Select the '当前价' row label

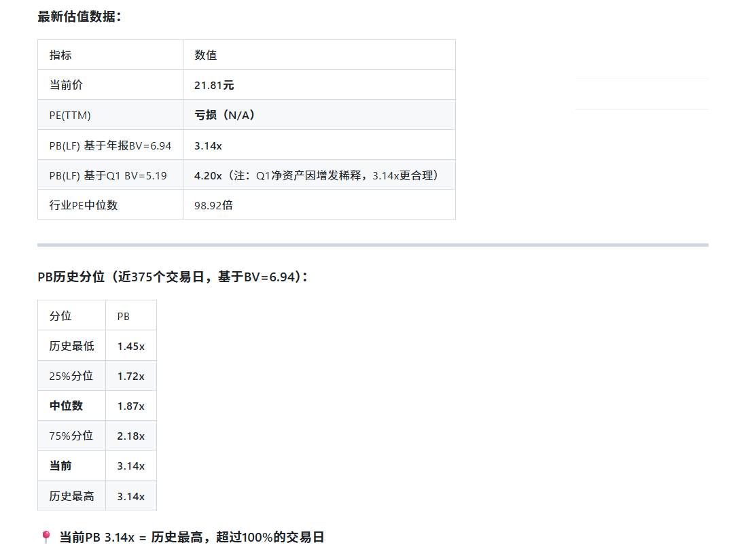coord(66,85)
